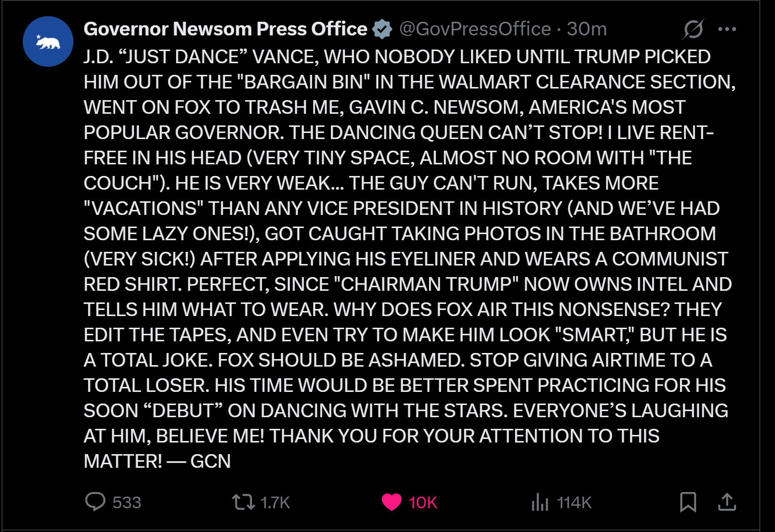Click the 10K likes count
775x532 pixels.
tap(423, 502)
